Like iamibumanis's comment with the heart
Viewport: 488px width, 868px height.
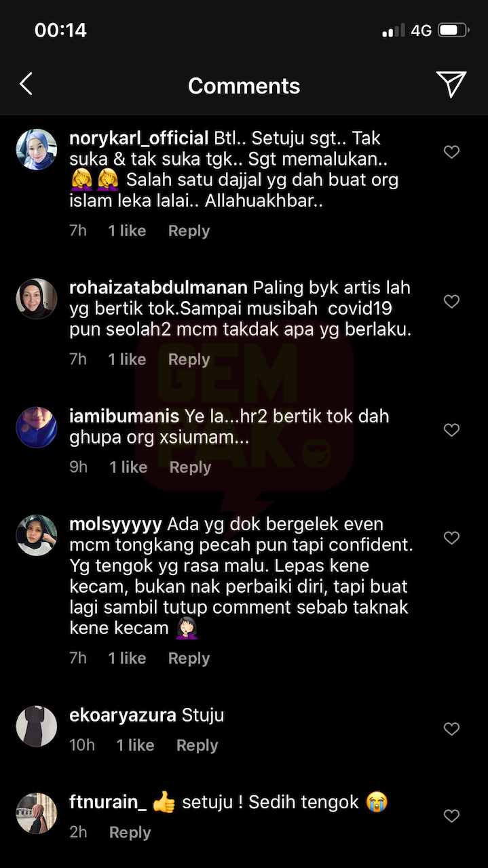tap(452, 430)
